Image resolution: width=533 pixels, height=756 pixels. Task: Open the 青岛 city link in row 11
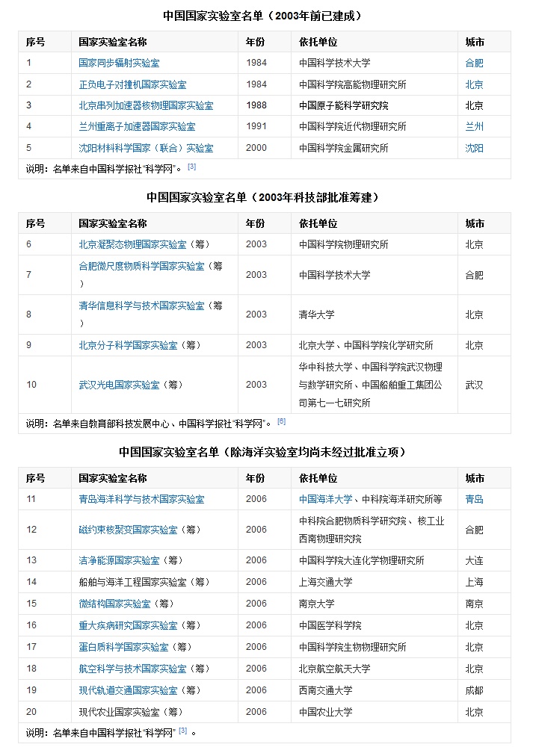[x=474, y=499]
